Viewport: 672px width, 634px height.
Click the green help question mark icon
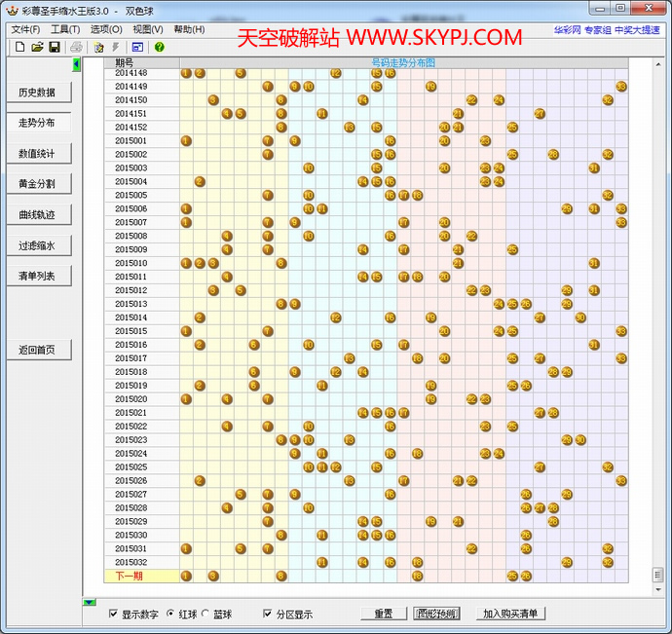(x=159, y=47)
